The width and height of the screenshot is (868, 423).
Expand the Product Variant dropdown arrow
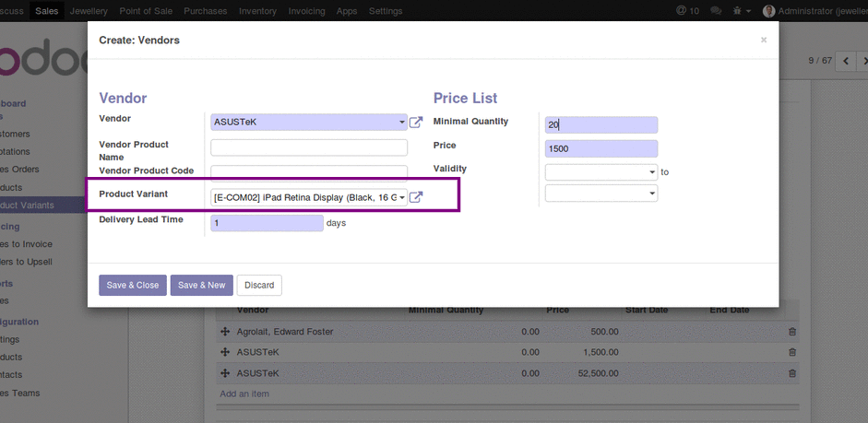point(402,197)
